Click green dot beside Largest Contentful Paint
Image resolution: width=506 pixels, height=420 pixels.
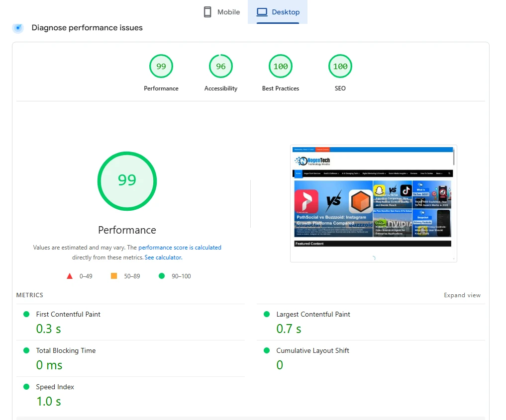[267, 314]
